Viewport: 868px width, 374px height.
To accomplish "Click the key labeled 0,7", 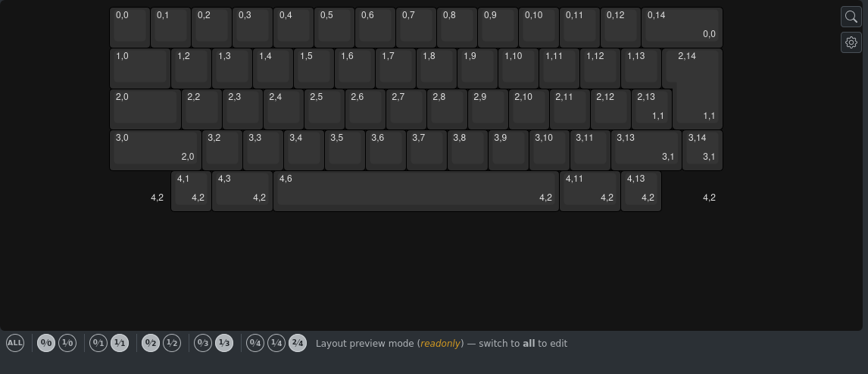I will [x=417, y=27].
